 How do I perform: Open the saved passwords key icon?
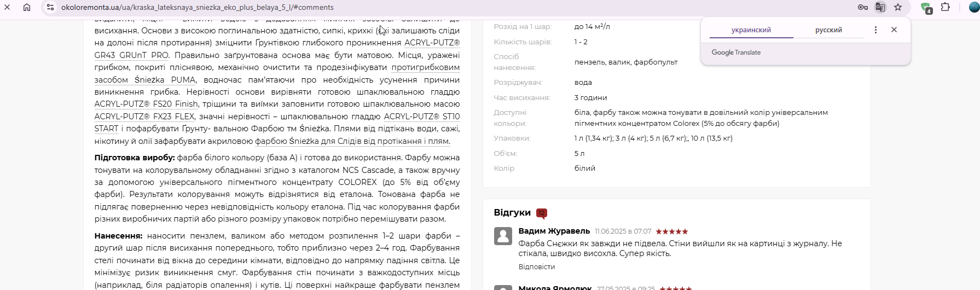click(863, 7)
